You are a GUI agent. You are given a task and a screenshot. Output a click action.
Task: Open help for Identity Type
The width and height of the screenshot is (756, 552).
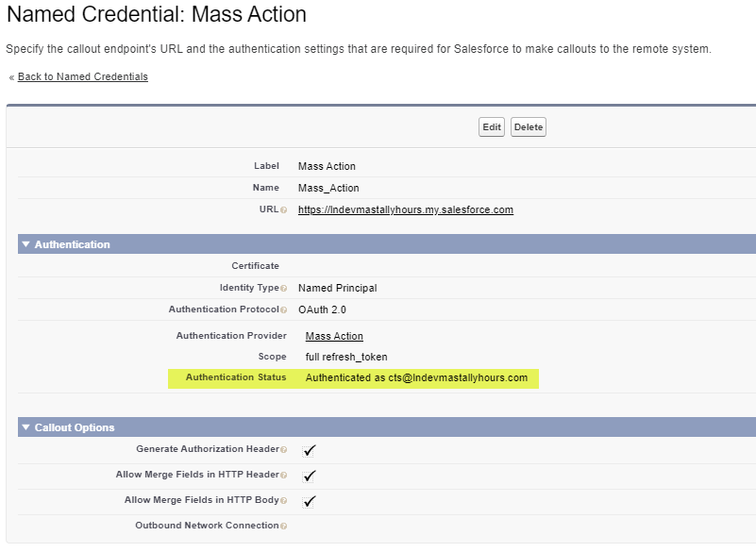click(286, 288)
